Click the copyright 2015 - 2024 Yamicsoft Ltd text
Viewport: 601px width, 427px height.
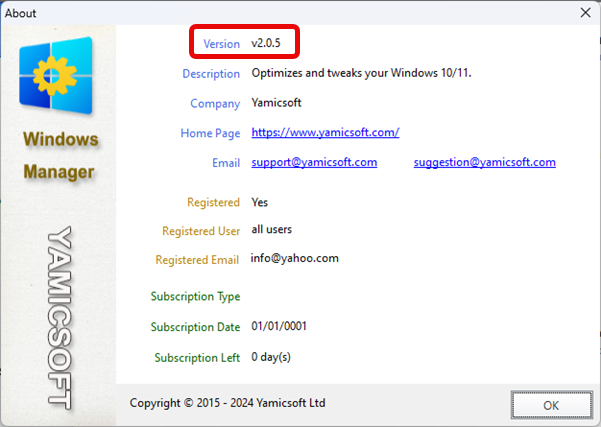coord(228,403)
